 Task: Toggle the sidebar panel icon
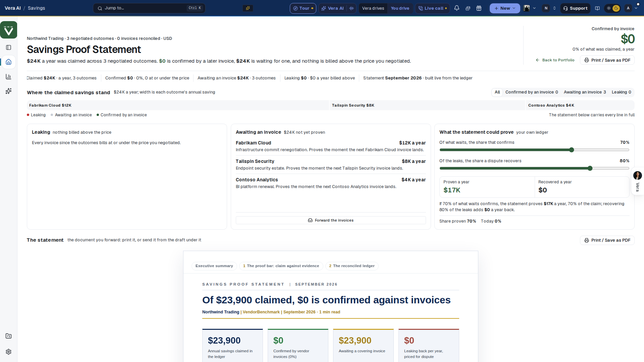[x=9, y=48]
